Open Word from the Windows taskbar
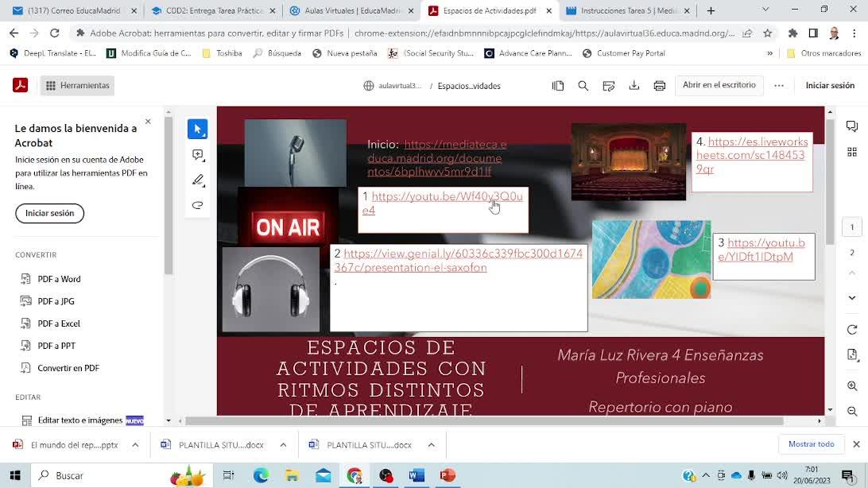The width and height of the screenshot is (868, 488). (417, 475)
